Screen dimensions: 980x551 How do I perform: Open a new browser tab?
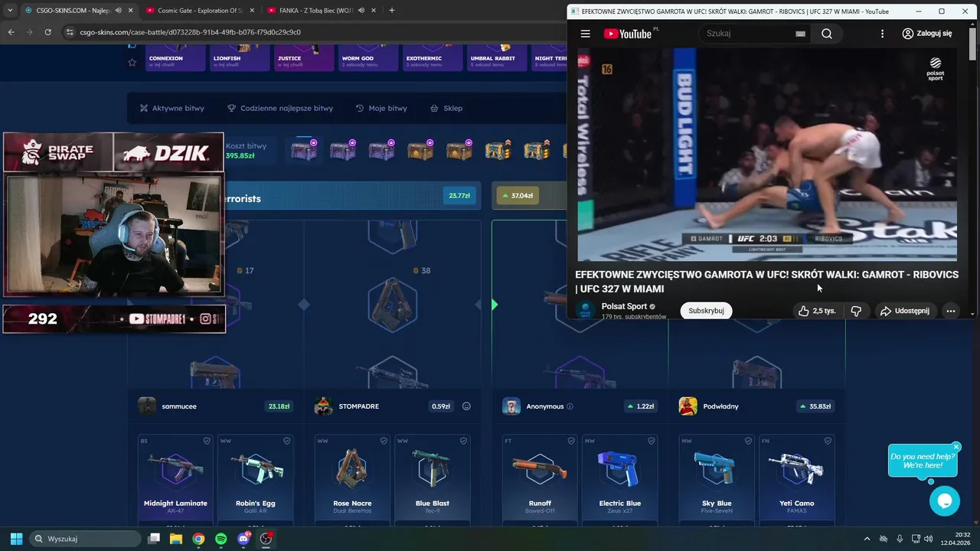[x=392, y=10]
